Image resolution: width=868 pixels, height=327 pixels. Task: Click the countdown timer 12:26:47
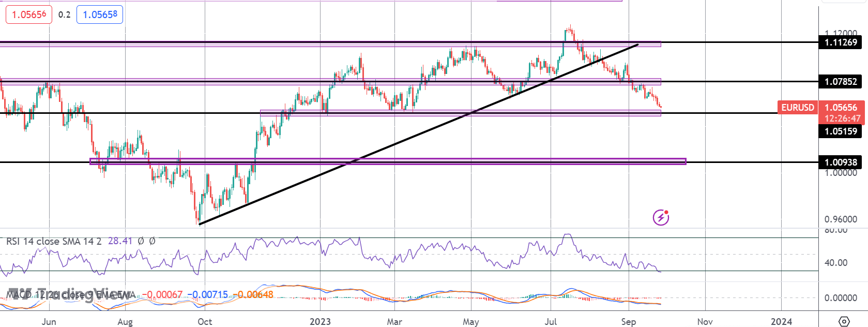pyautogui.click(x=842, y=118)
